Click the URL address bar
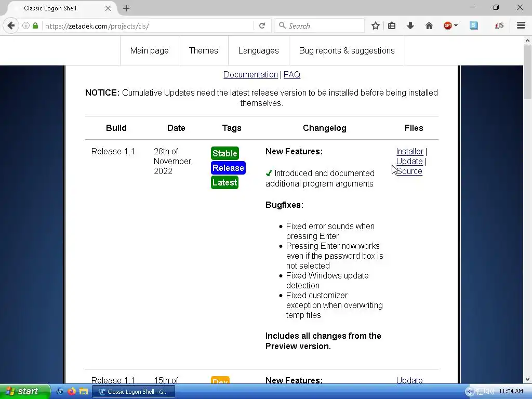 pyautogui.click(x=148, y=26)
